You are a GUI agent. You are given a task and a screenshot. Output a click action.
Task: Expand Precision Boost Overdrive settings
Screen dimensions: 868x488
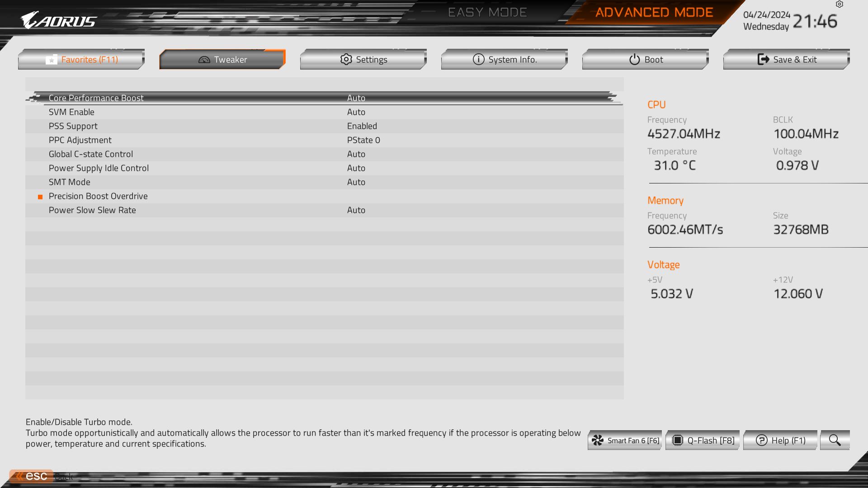[x=98, y=196]
